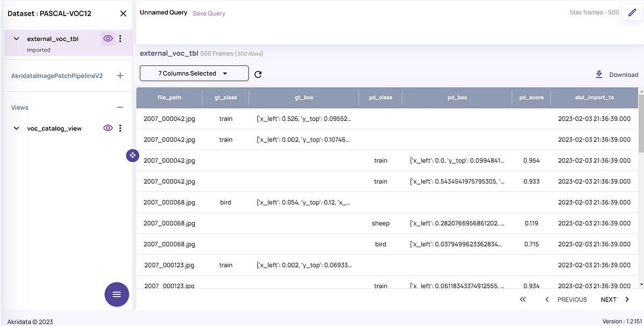This screenshot has height=326, width=644.
Task: Toggle visibility of voc_catalog_view
Action: coord(108,128)
